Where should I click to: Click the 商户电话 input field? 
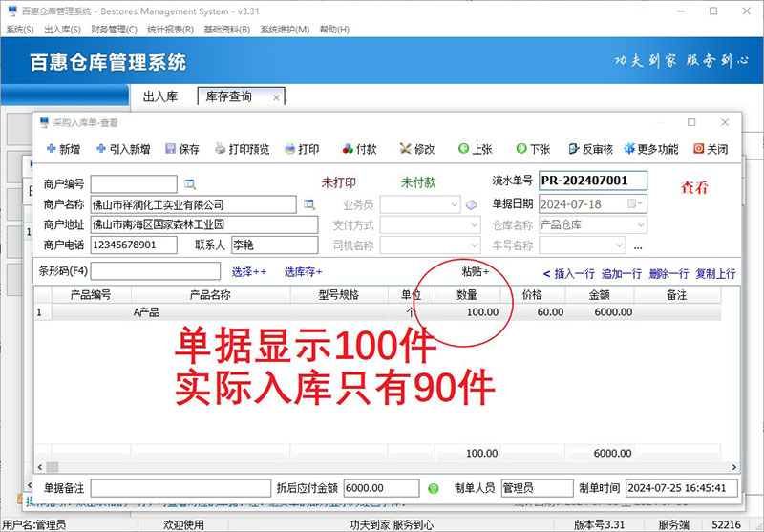coord(134,245)
